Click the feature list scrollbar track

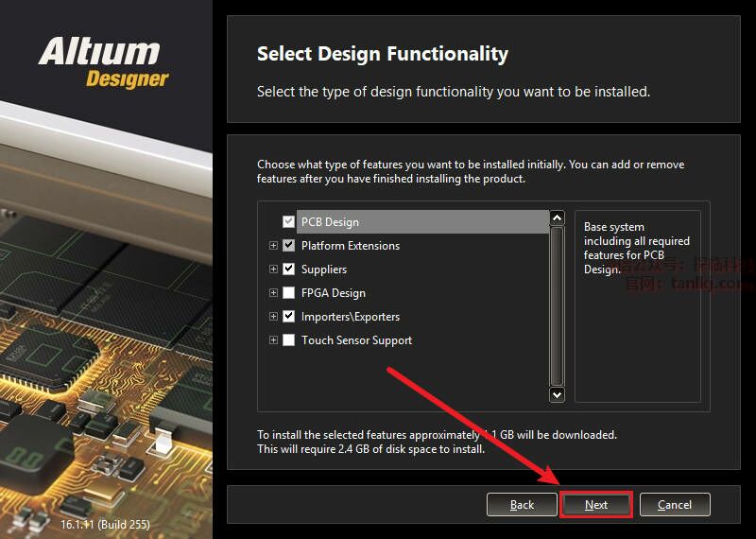pyautogui.click(x=557, y=306)
